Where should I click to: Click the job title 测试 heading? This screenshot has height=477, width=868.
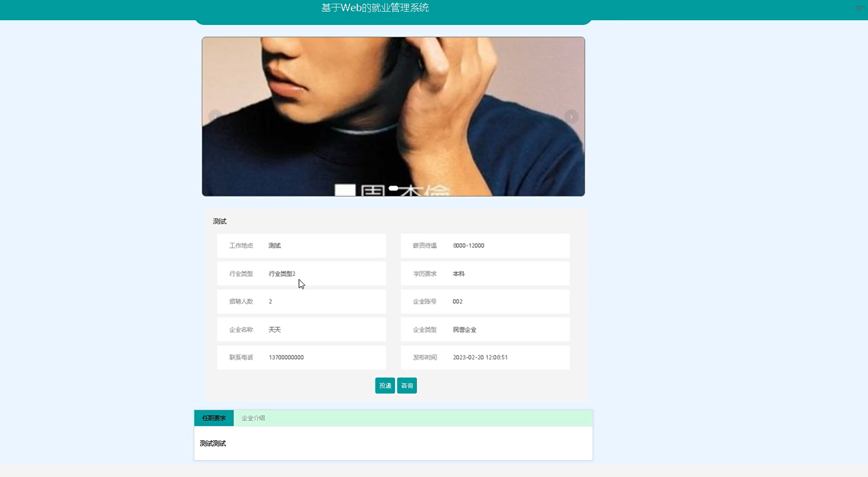point(220,221)
